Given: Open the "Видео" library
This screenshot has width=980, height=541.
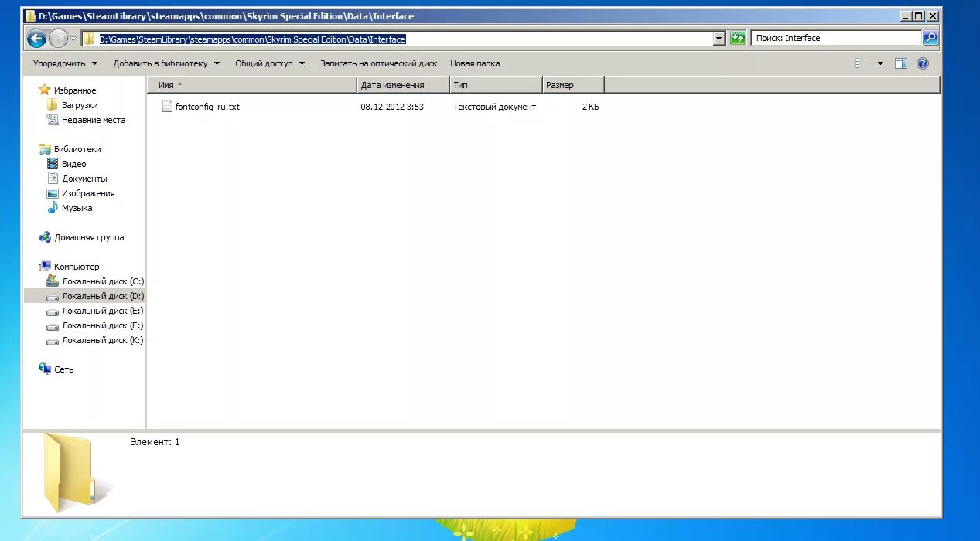Looking at the screenshot, I should [74, 164].
